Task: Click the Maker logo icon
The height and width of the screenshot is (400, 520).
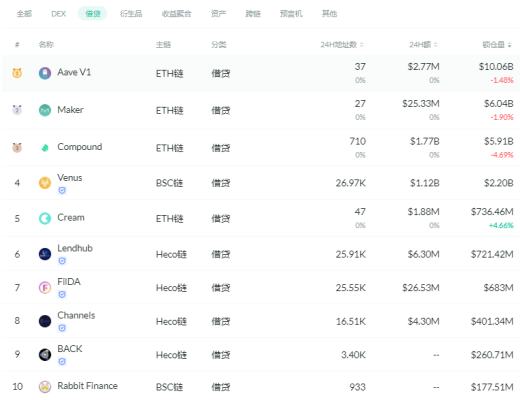Action: (45, 110)
